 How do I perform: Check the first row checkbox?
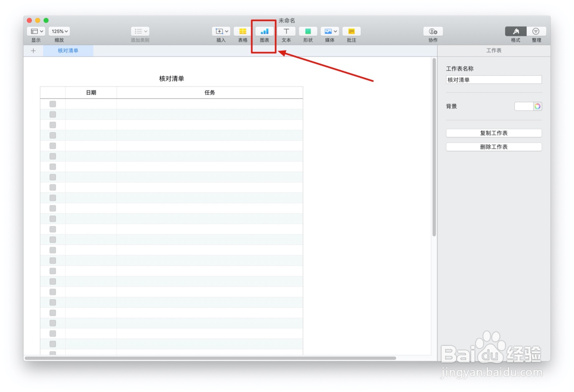click(53, 104)
